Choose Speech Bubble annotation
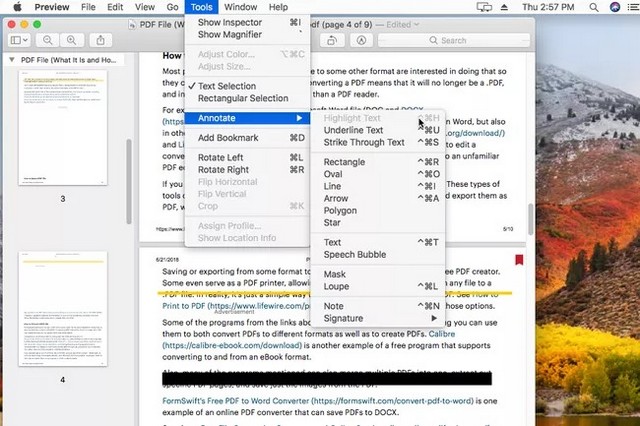The height and width of the screenshot is (426, 640). pyautogui.click(x=378, y=255)
